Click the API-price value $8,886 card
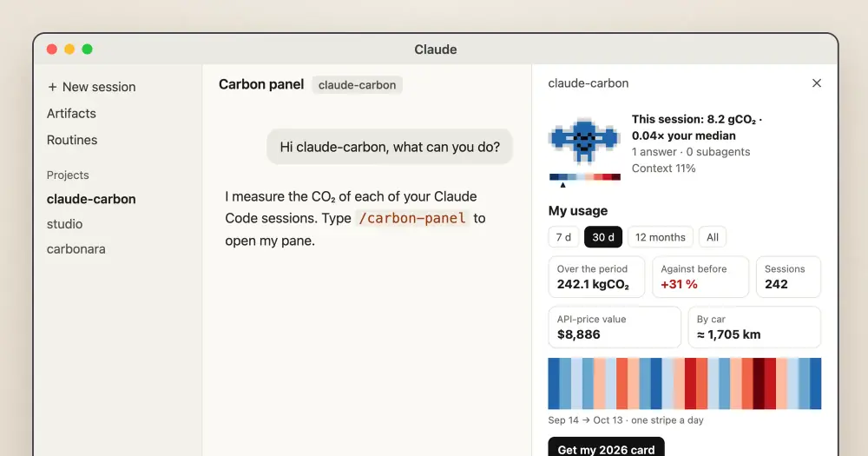Screen dimensions: 868x456 tap(615, 327)
